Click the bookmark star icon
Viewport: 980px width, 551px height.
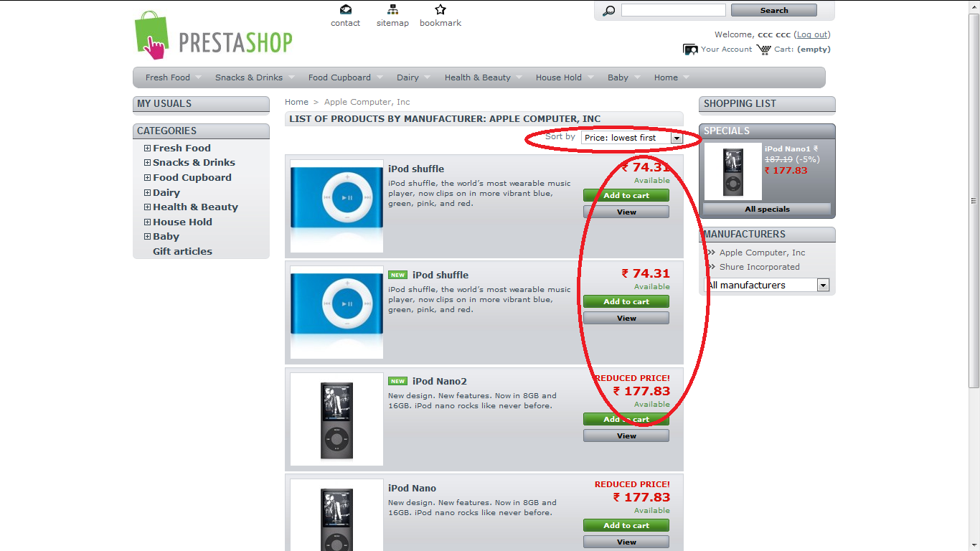coord(440,9)
